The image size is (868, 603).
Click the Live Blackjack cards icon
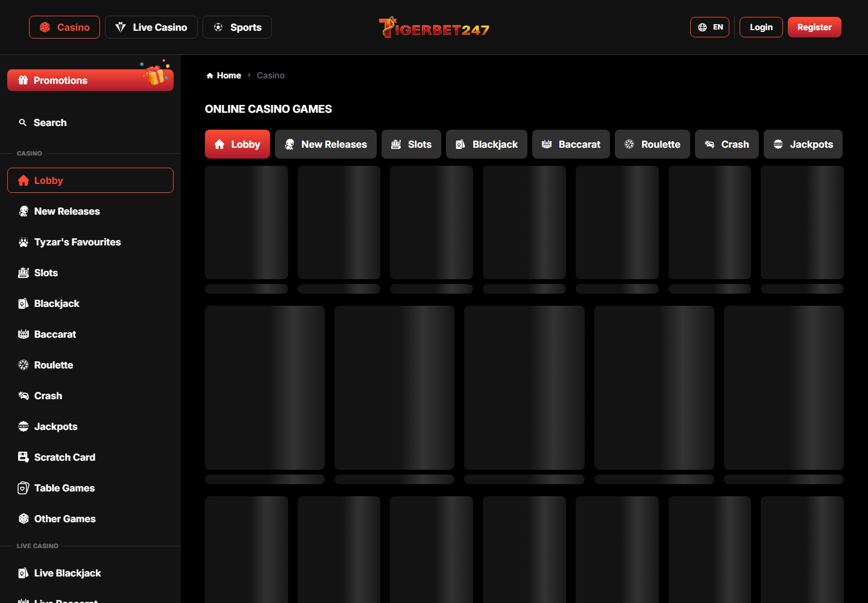coord(24,573)
